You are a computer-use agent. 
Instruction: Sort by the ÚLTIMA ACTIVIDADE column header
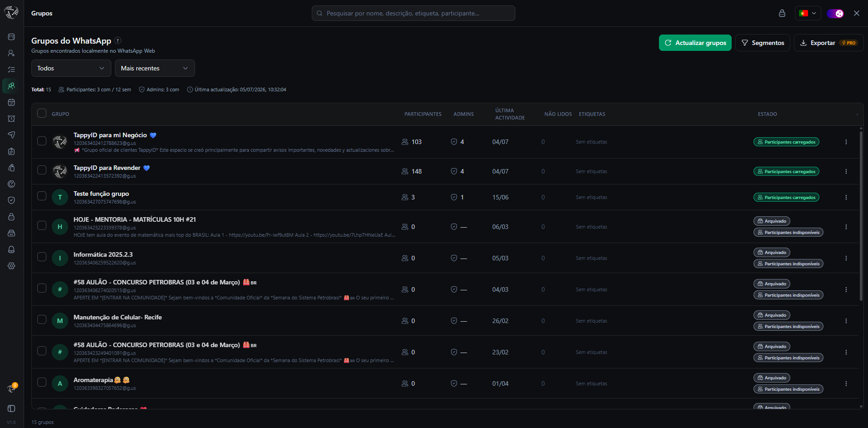coord(510,114)
